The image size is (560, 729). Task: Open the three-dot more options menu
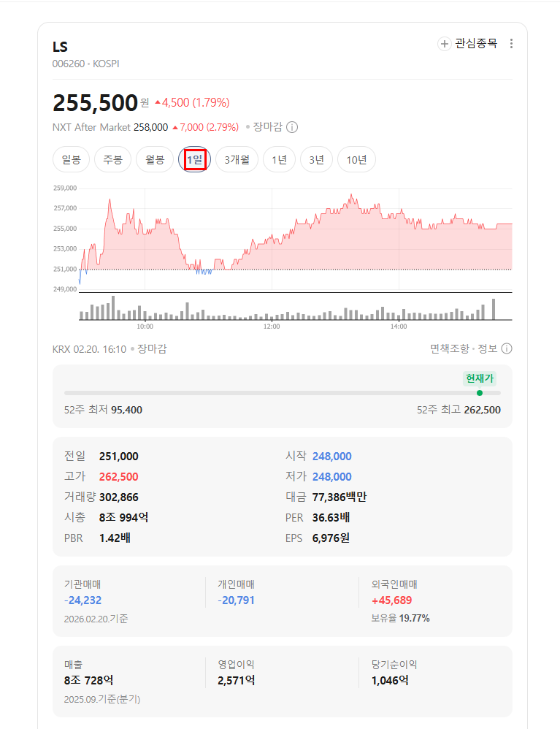click(511, 44)
